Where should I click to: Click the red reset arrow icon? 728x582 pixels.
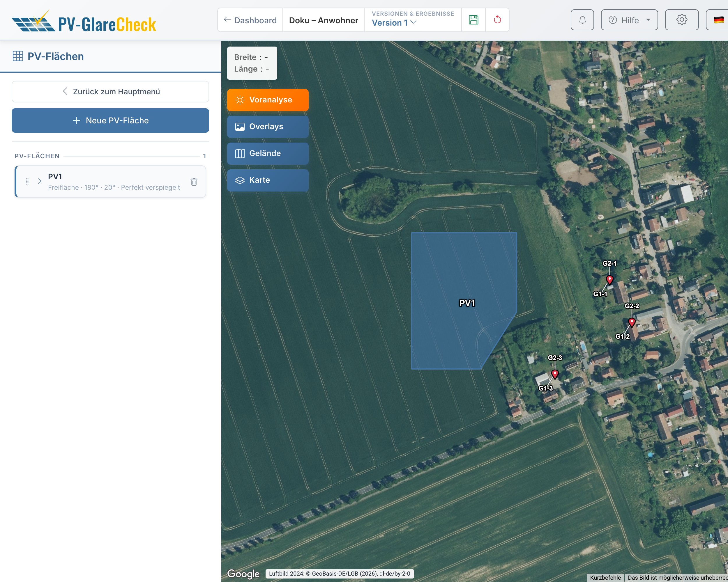click(497, 20)
